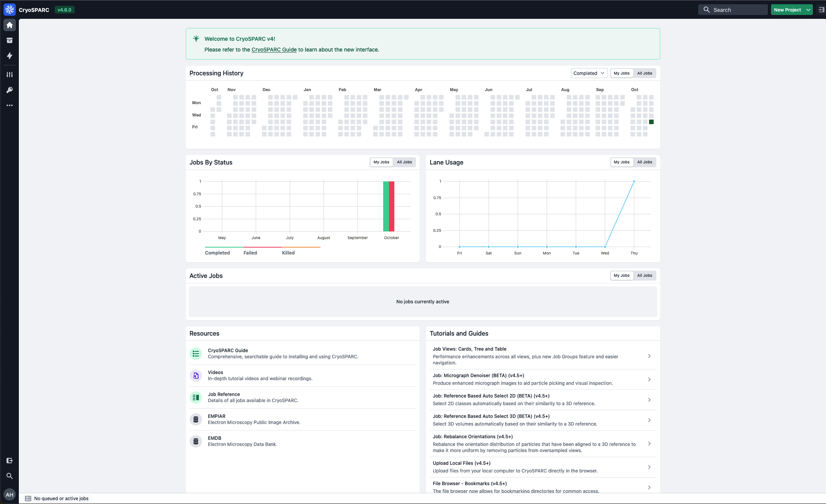The width and height of the screenshot is (826, 504).
Task: Click the dark green day in Processing History
Action: click(x=651, y=122)
